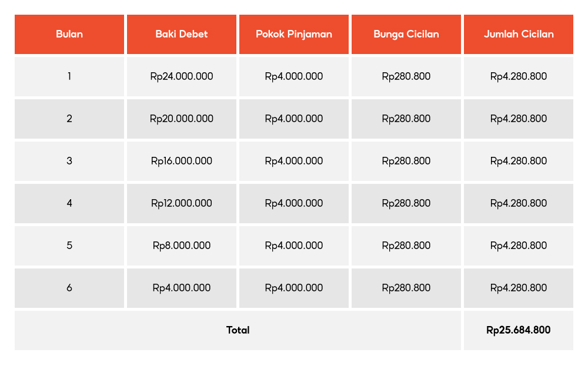
Task: Click the Jumlah Cicilan column header
Action: coord(519,34)
